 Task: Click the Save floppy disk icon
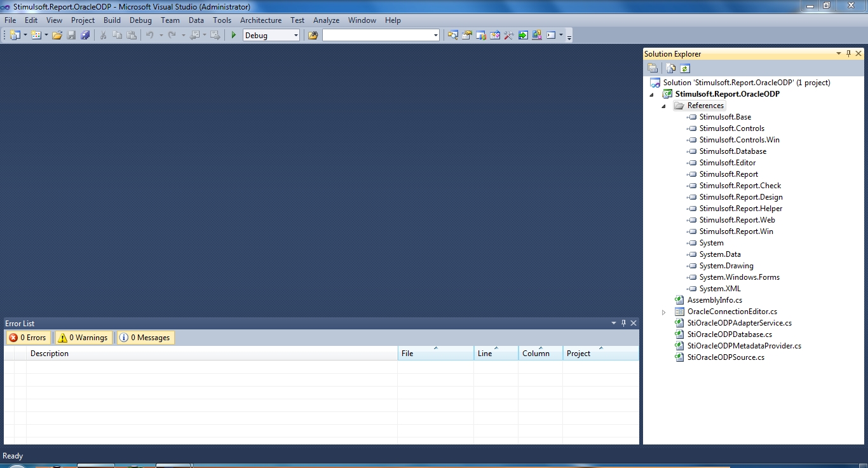tap(71, 36)
